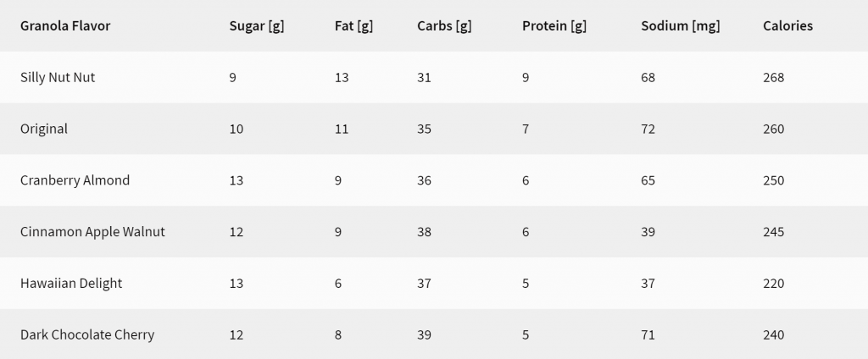Click the Original flavor name

44,129
